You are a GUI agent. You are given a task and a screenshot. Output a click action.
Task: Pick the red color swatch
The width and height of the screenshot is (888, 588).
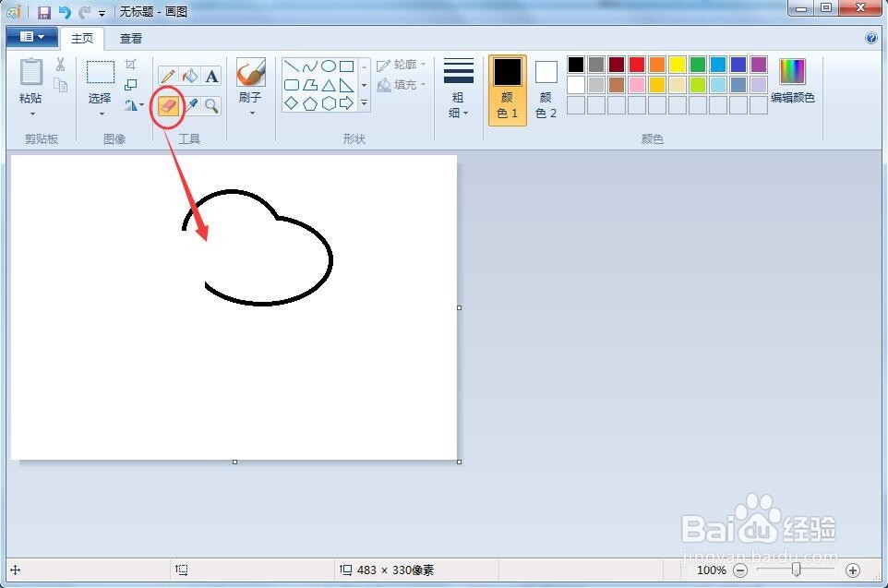[637, 65]
